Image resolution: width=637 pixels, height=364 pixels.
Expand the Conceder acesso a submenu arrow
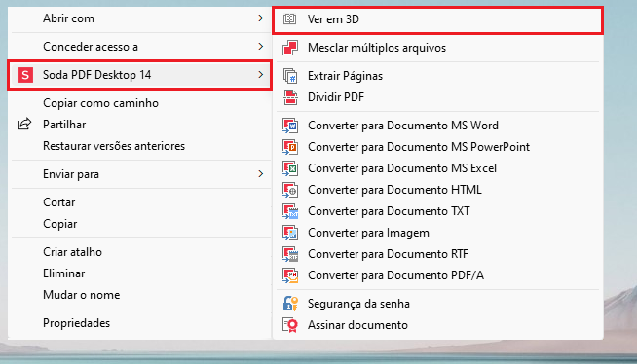[261, 47]
